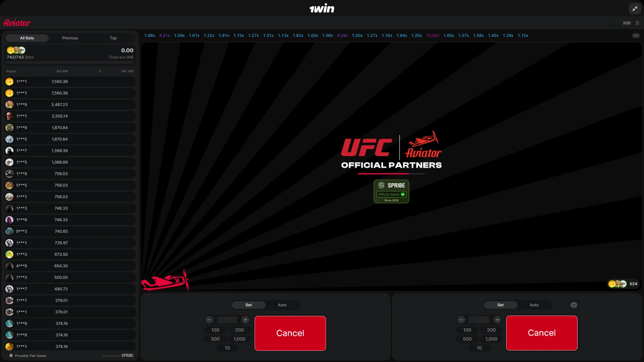644x362 pixels.
Task: Expand round history with three-dots button
Action: (x=636, y=36)
